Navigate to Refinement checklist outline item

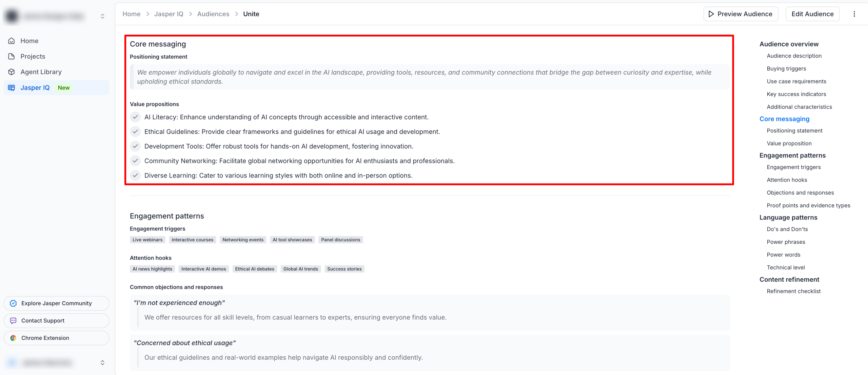coord(793,291)
